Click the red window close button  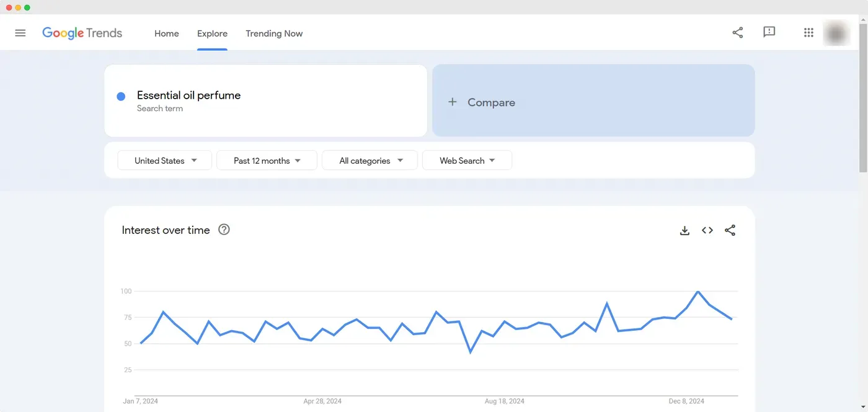coord(9,7)
